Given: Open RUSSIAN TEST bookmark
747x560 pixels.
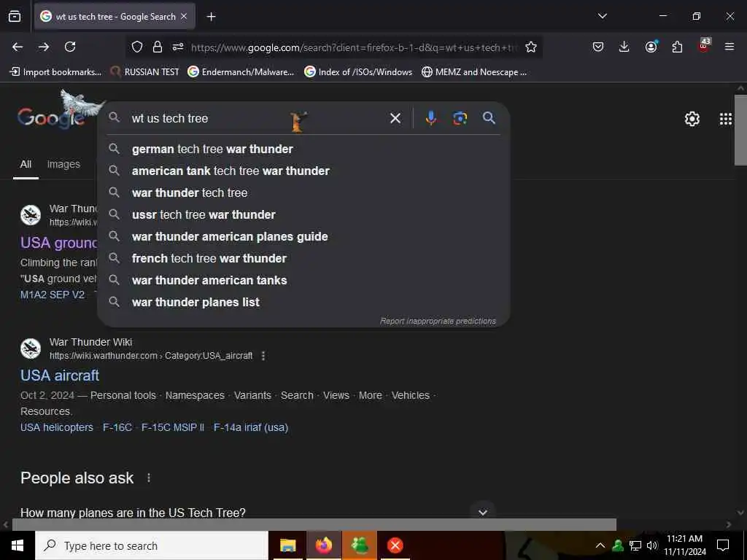Looking at the screenshot, I should [x=145, y=72].
